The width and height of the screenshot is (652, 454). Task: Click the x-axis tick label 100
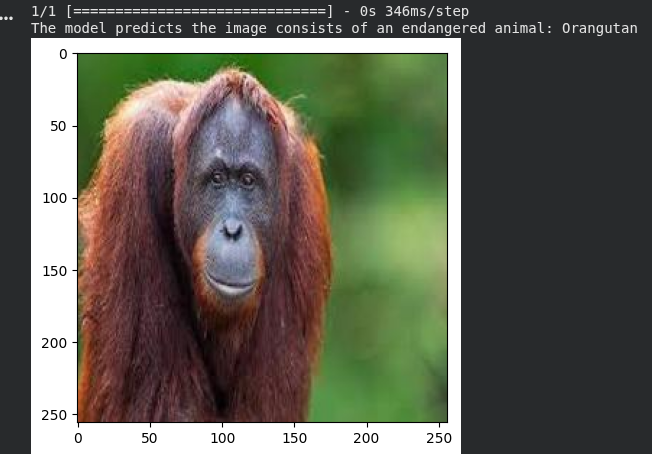pyautogui.click(x=222, y=437)
